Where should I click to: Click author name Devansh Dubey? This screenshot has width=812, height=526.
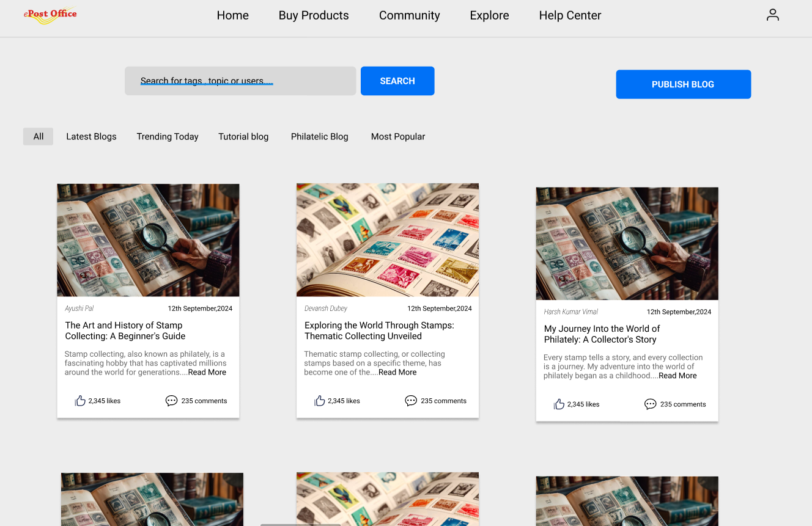point(326,309)
